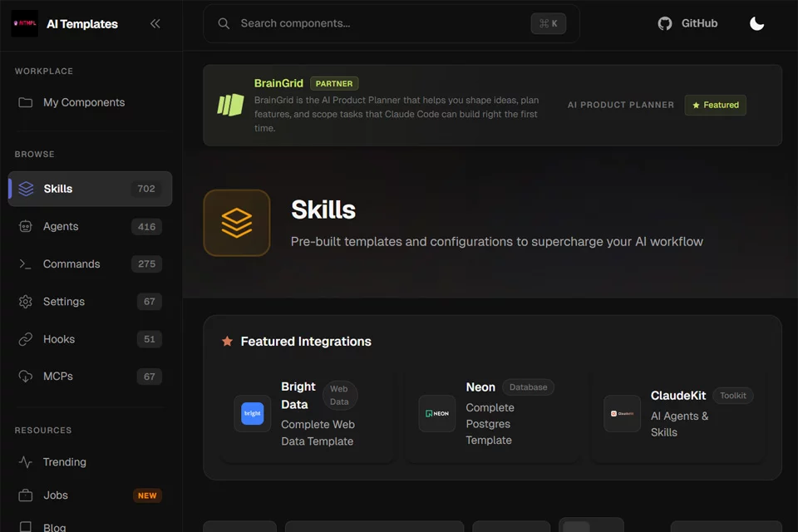Click the Neon logo thumbnail
The height and width of the screenshot is (532, 798).
tap(436, 413)
